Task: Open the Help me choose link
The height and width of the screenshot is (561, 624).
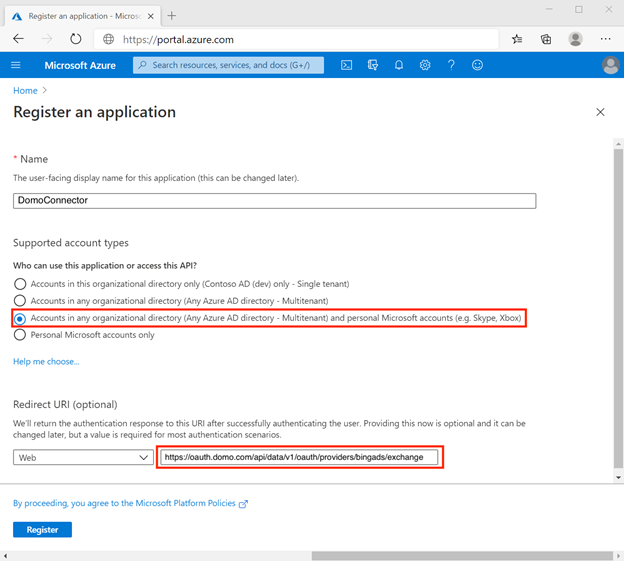Action: (x=46, y=362)
